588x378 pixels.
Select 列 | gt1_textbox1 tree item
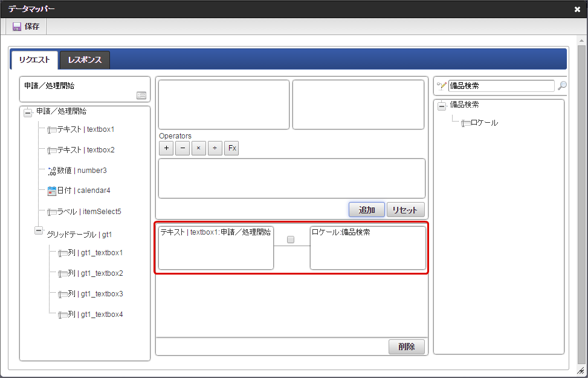click(95, 253)
